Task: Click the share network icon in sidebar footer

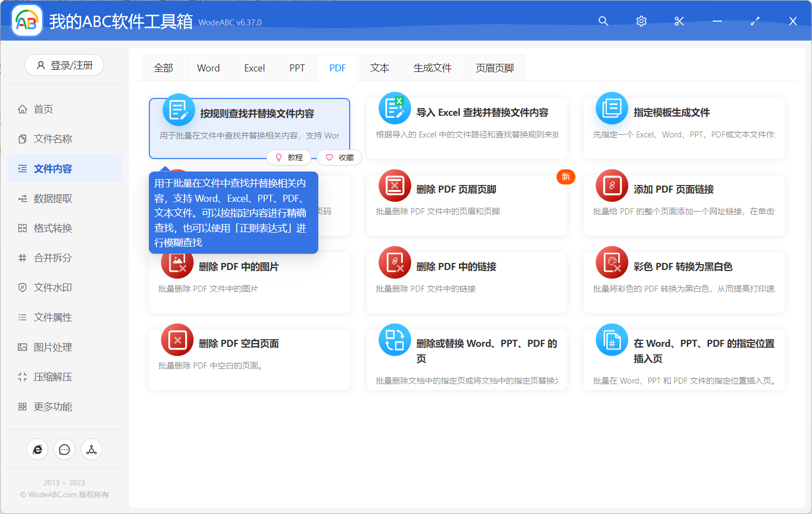Action: (91, 450)
